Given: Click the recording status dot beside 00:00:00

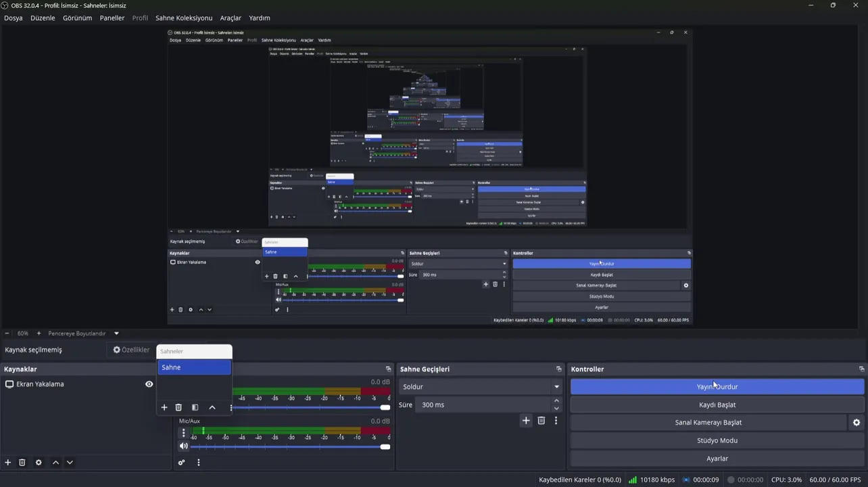Looking at the screenshot, I should 731,480.
